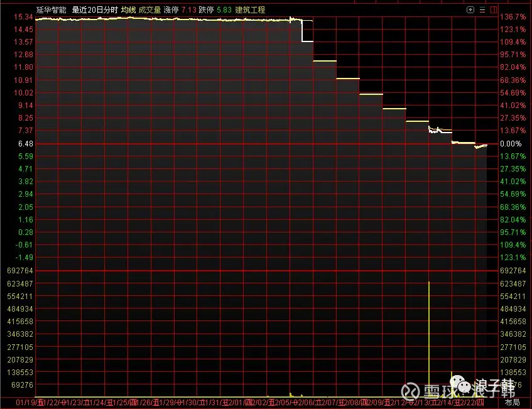Click the 136.7% top percent label

pyautogui.click(x=513, y=16)
